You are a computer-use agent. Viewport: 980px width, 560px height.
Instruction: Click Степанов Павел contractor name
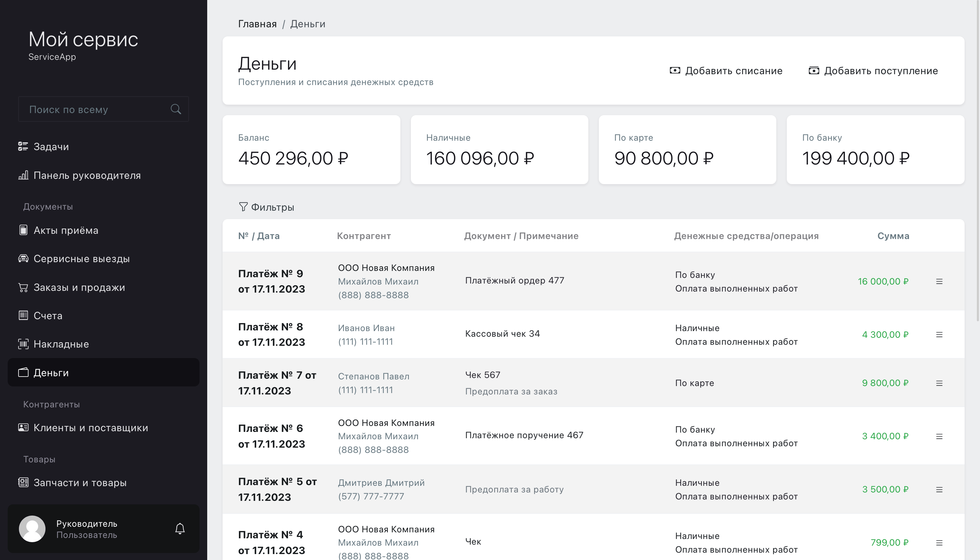coord(373,376)
